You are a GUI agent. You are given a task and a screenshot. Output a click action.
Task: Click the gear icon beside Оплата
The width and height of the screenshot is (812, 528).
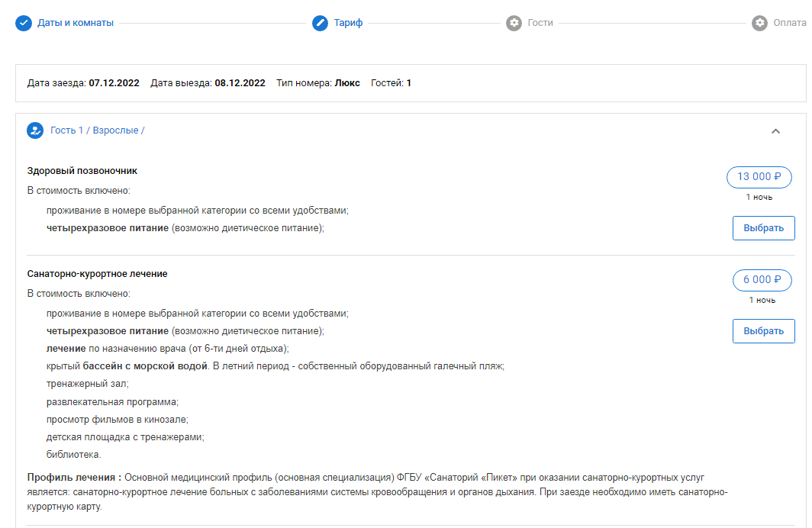pos(759,23)
